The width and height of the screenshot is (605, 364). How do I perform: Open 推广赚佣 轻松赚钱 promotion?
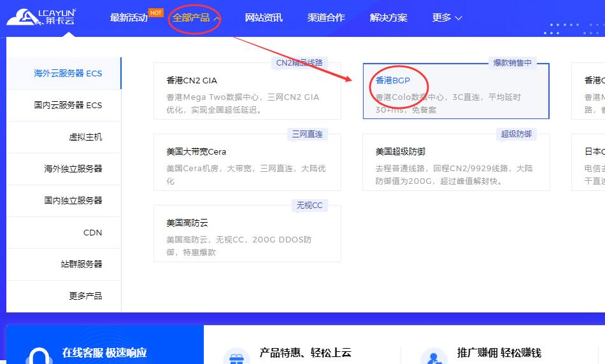click(x=499, y=353)
